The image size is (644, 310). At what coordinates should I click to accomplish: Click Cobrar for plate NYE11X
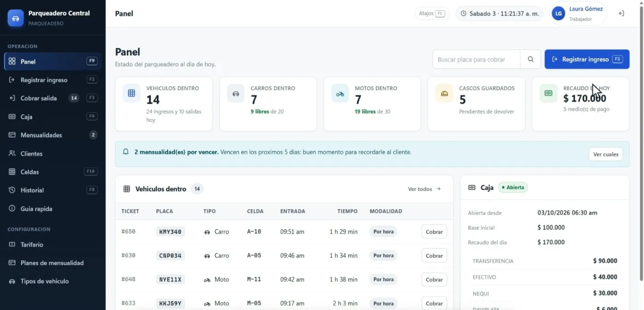click(434, 280)
